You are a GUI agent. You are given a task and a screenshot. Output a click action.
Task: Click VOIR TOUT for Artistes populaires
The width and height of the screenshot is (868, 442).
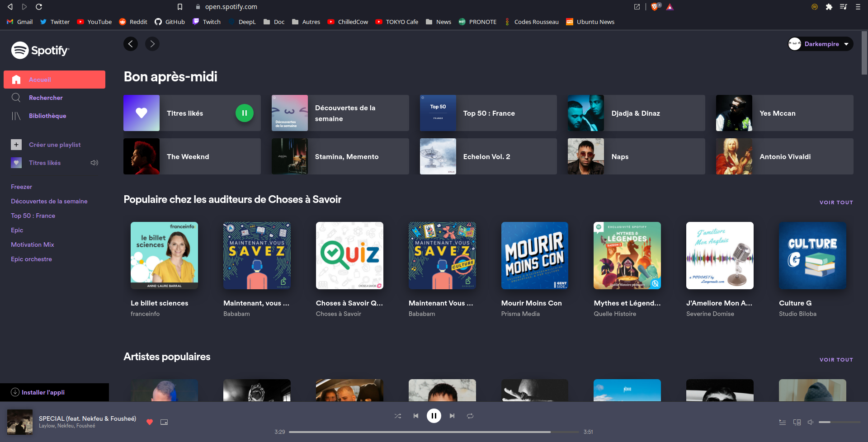pyautogui.click(x=836, y=360)
